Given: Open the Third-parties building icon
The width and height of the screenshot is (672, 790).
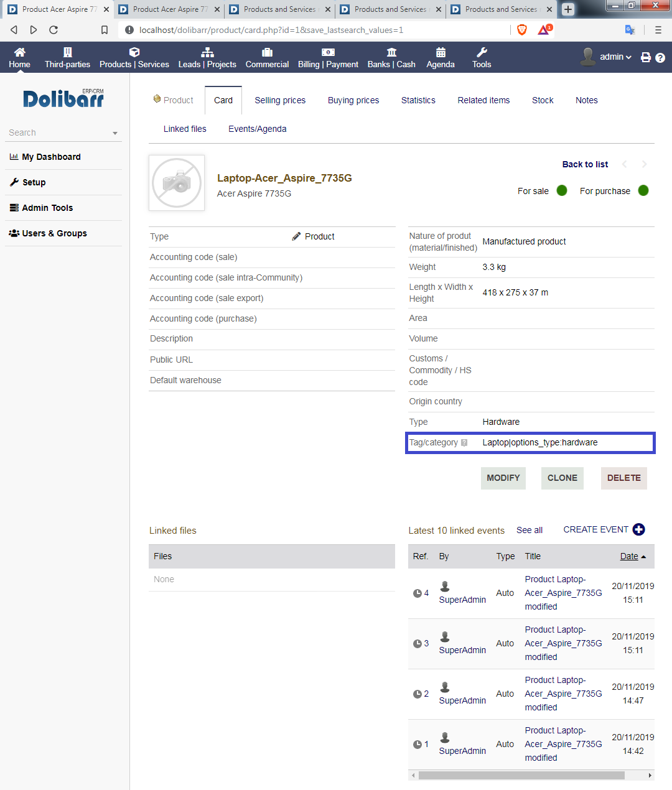Looking at the screenshot, I should [x=68, y=52].
